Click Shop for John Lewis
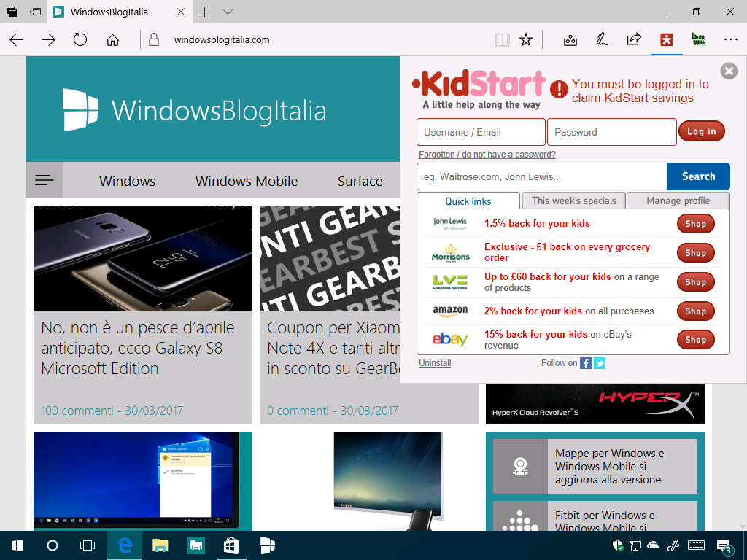 (x=695, y=224)
